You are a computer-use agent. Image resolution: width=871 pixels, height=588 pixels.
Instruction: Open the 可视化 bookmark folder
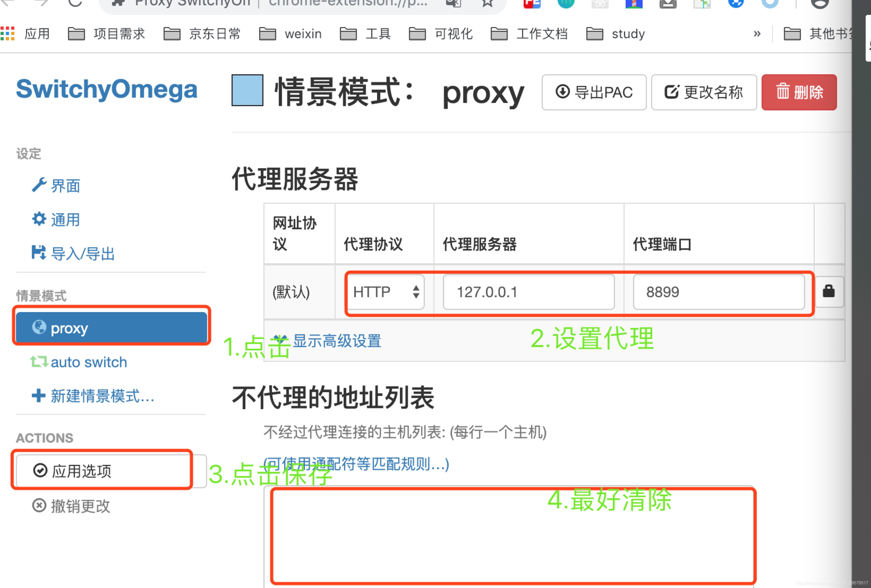pyautogui.click(x=441, y=34)
